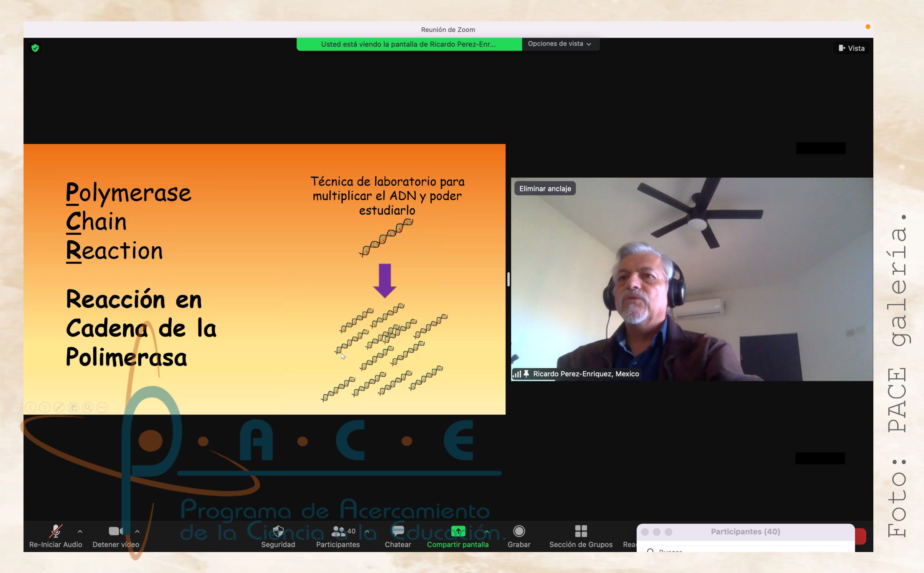Viewport: 924px width, 573px height.
Task: Click the Participantes window close button
Action: 645,532
